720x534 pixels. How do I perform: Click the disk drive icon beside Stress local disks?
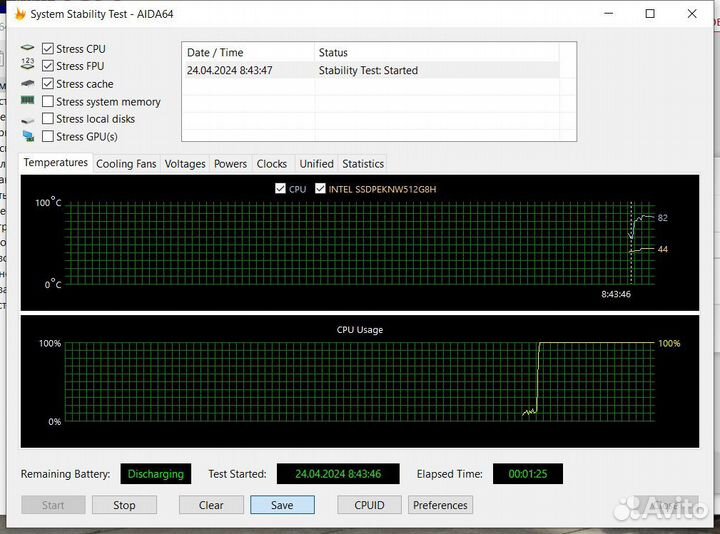click(28, 120)
